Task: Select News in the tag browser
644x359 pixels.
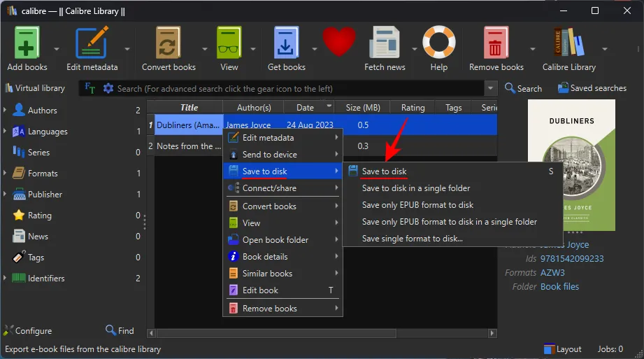Action: (x=38, y=236)
